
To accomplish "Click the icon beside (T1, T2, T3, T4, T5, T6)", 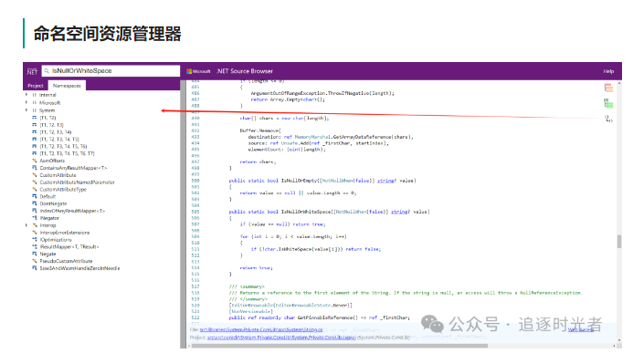I will (35, 146).
